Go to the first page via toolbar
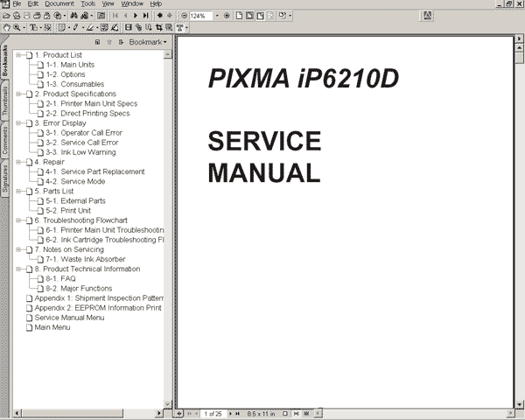The height and width of the screenshot is (420, 525). click(115, 16)
